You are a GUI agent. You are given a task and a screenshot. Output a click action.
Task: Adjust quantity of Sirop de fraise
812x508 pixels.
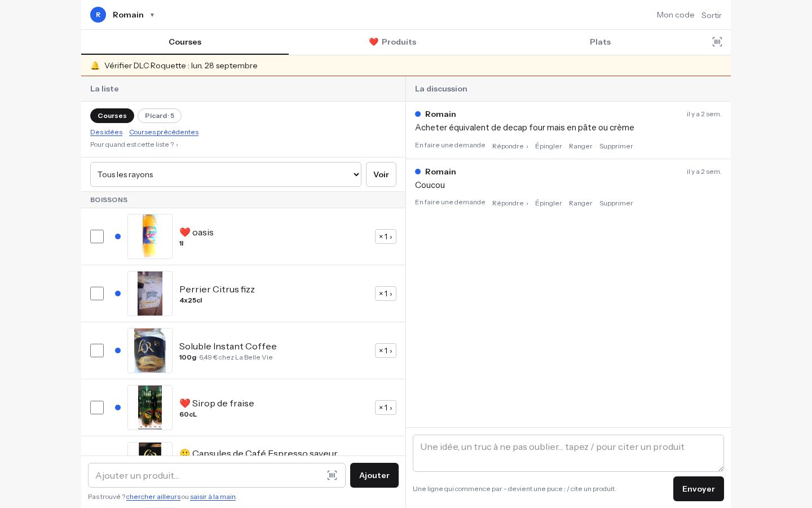pyautogui.click(x=386, y=408)
